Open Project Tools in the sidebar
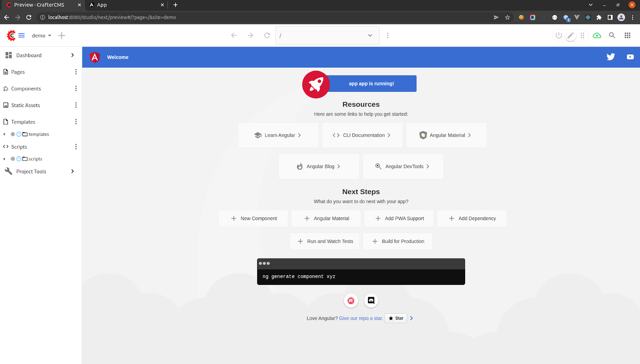This screenshot has height=364, width=640. (x=31, y=171)
